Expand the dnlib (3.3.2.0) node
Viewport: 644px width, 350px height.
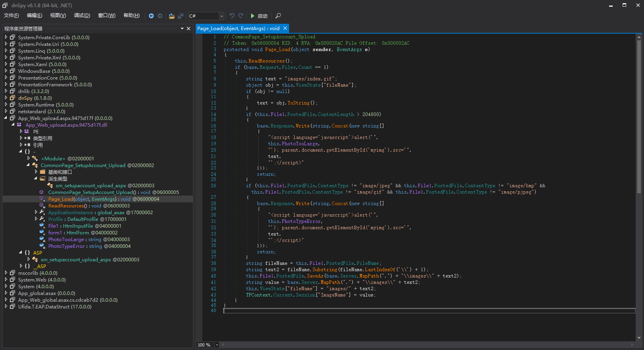click(x=6, y=91)
